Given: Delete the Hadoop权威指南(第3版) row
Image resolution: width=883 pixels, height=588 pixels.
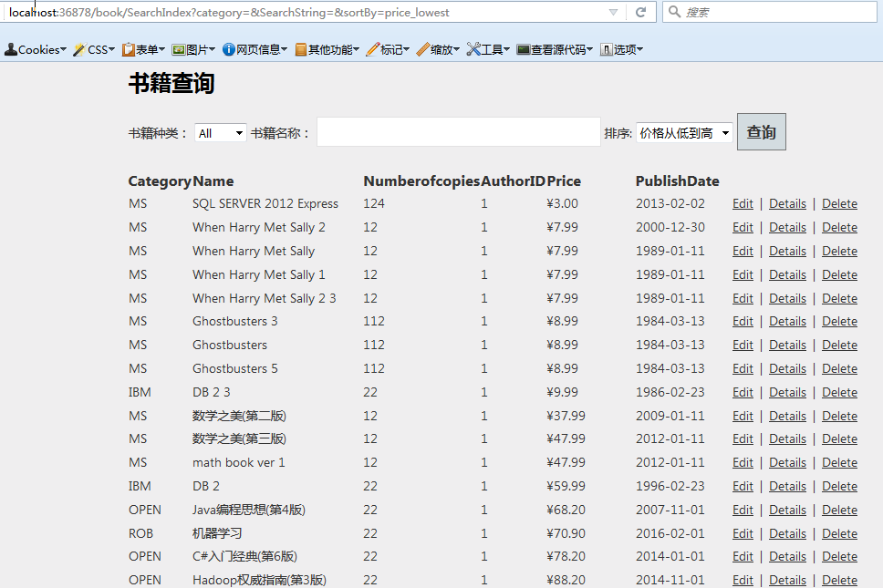Looking at the screenshot, I should point(839,580).
